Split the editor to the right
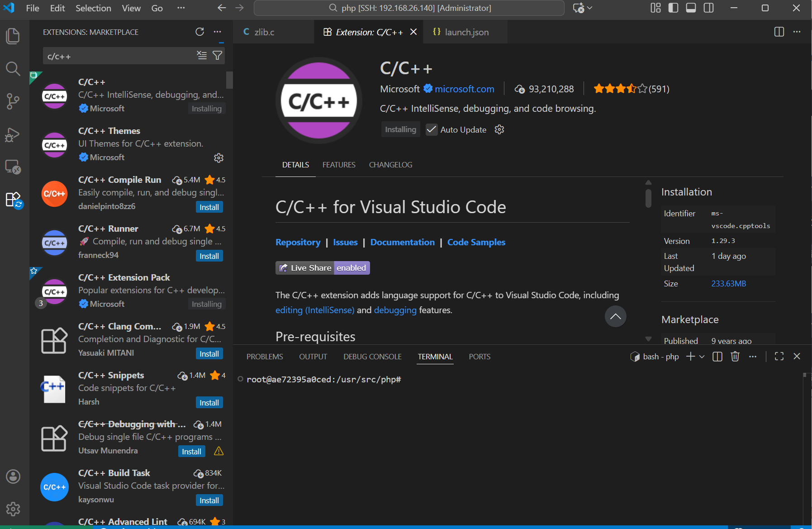 click(779, 32)
